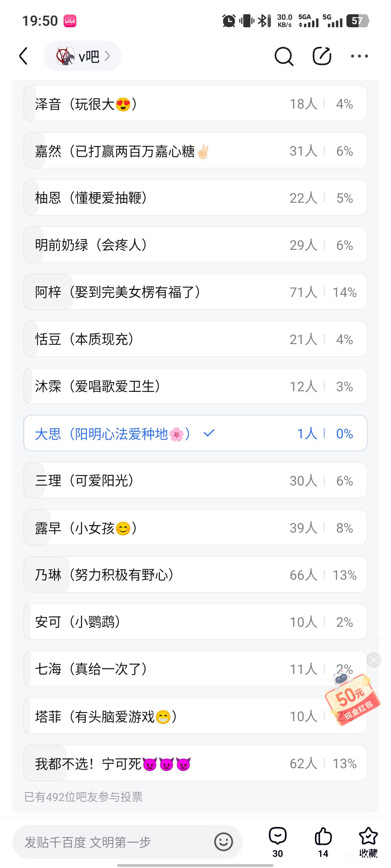Tap the emoji smiley icon
The height and width of the screenshot is (868, 391).
point(223,842)
